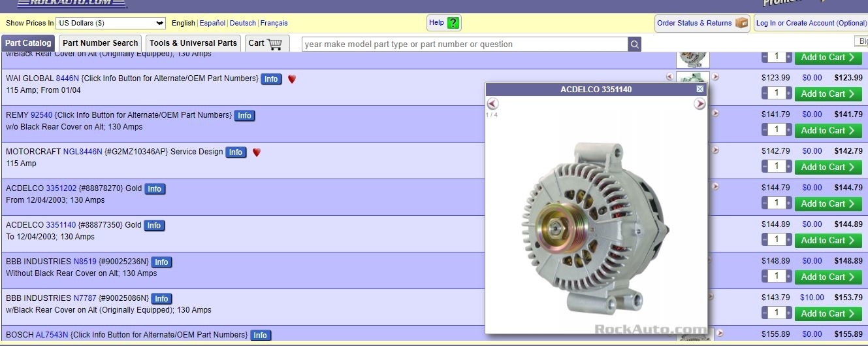Click the Order Status package icon
The height and width of the screenshot is (346, 868).
click(741, 23)
